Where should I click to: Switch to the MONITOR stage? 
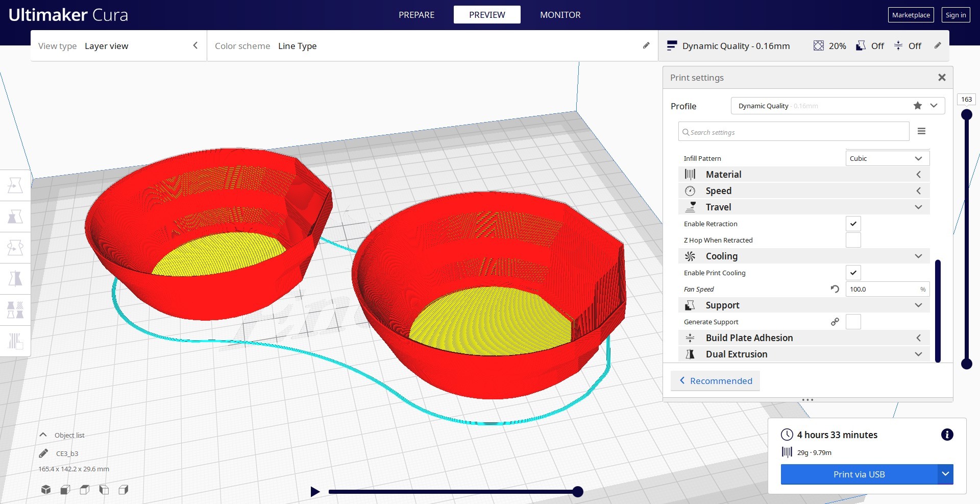(x=560, y=15)
